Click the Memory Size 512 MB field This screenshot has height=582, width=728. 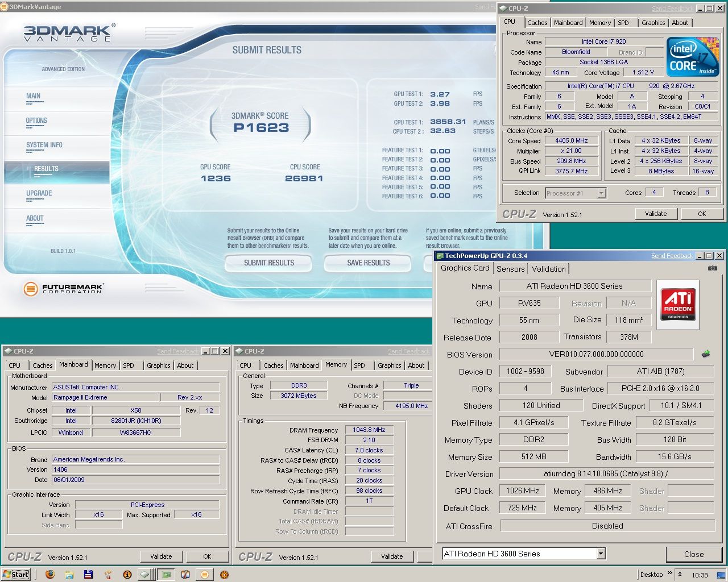coord(533,456)
